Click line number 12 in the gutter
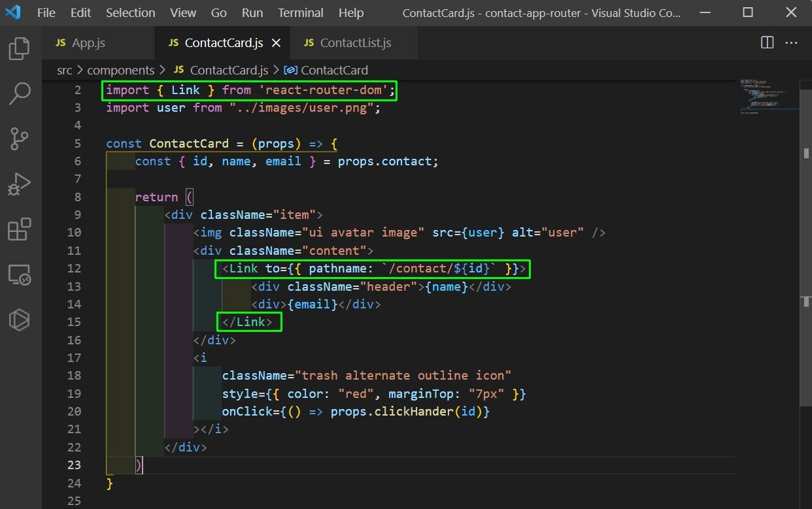This screenshot has height=509, width=812. tap(74, 268)
